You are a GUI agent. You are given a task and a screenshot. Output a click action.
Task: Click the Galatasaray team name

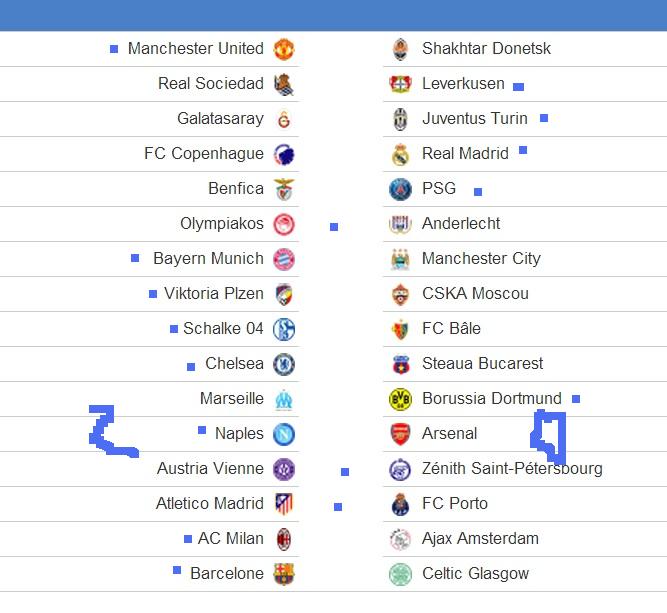(220, 118)
